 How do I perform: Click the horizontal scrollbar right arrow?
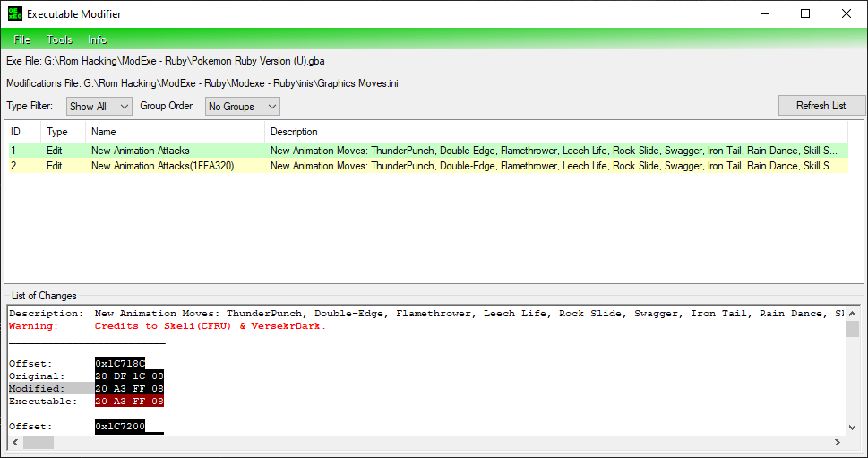pyautogui.click(x=838, y=442)
